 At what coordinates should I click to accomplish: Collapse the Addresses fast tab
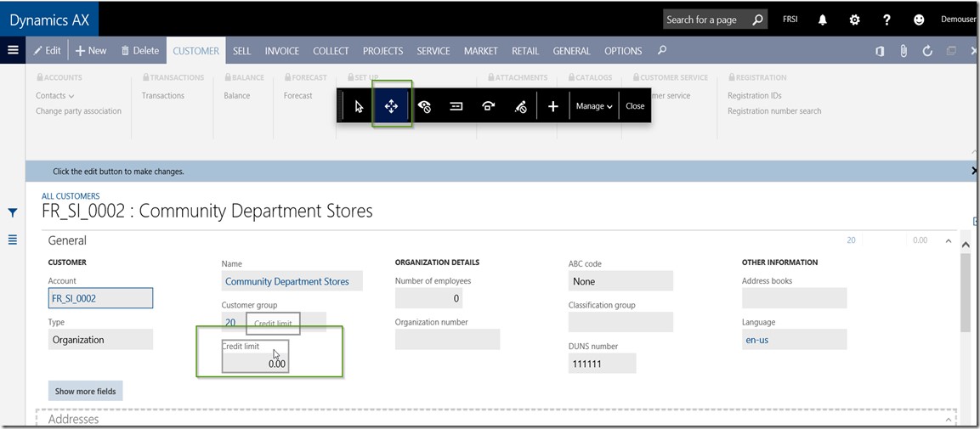948,420
